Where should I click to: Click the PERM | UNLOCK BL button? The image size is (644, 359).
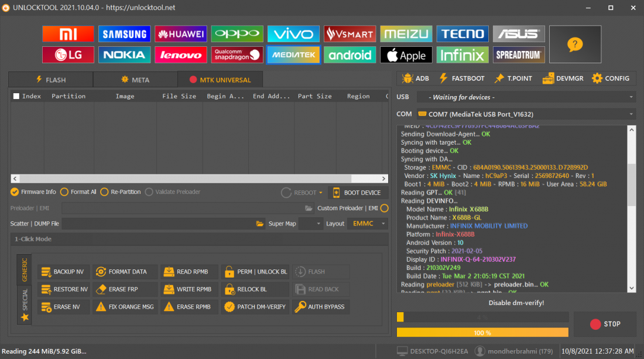click(x=255, y=272)
